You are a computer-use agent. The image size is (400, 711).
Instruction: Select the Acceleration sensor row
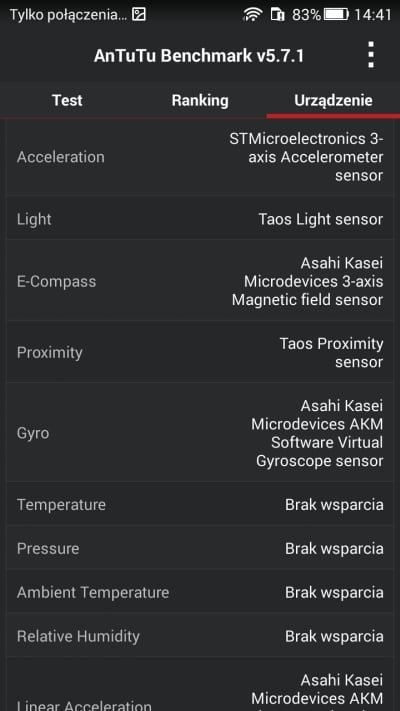pos(200,157)
